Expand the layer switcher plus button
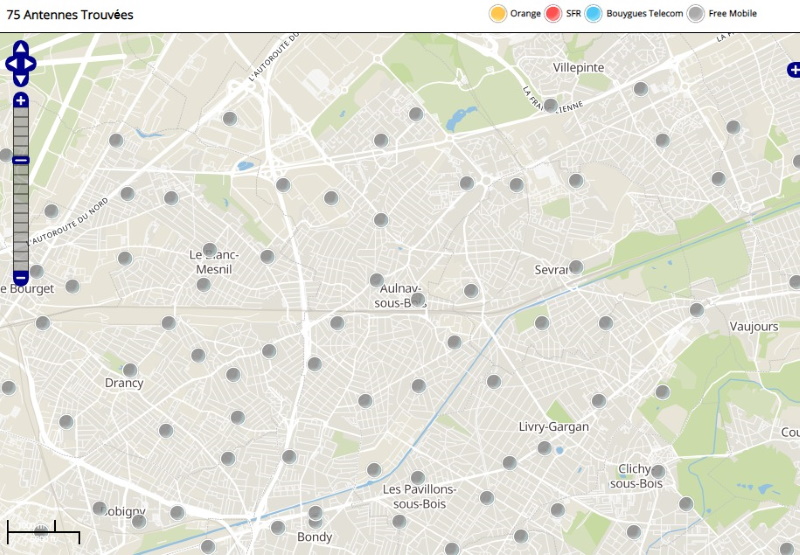This screenshot has height=555, width=800. click(794, 70)
